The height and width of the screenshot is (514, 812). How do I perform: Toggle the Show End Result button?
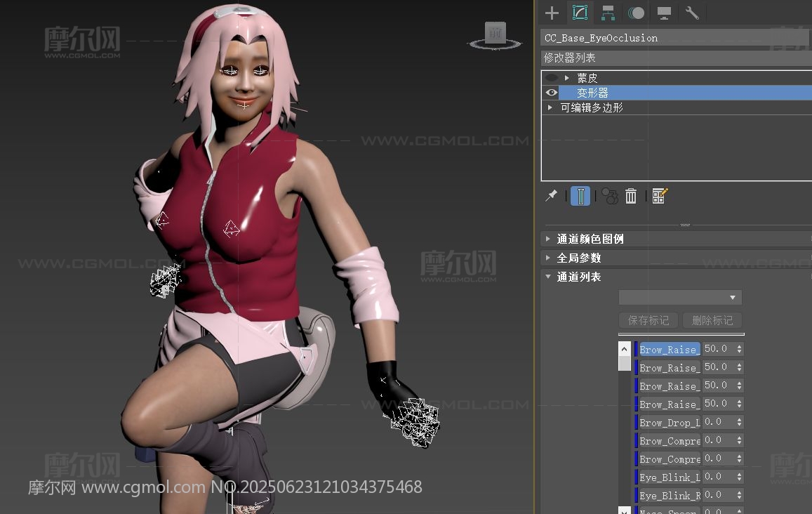pos(580,196)
